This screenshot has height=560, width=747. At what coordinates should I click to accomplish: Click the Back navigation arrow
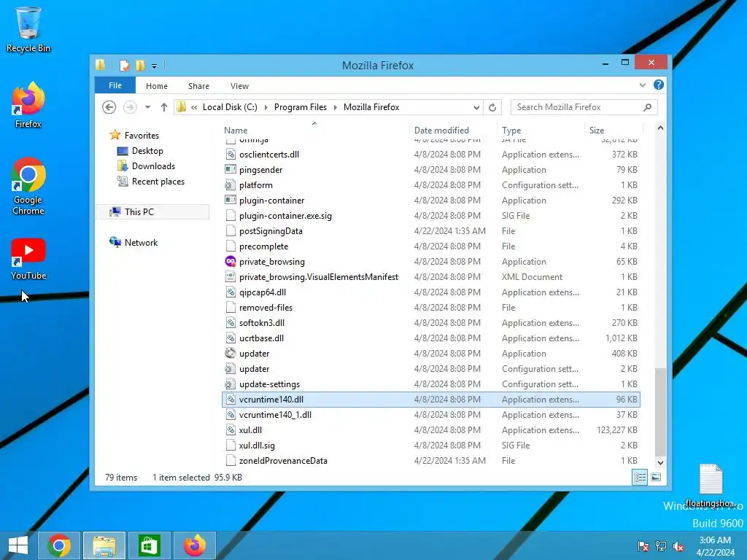coord(109,107)
